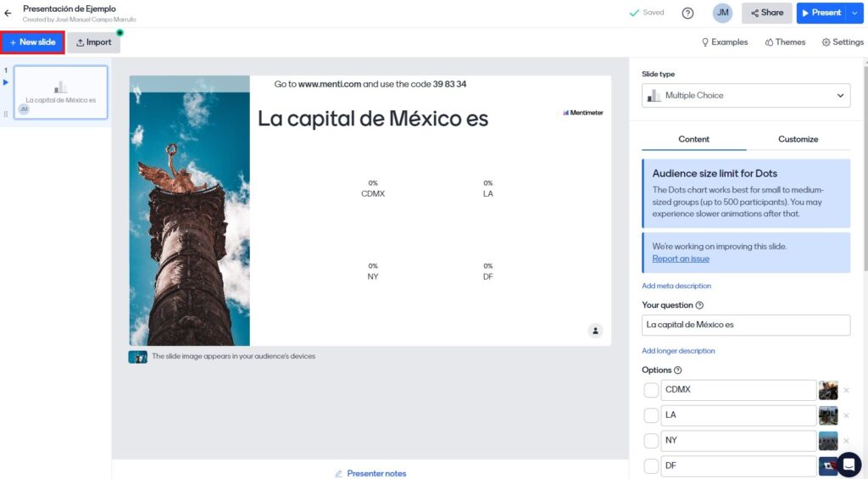Screen dimensions: 868x479
Task: Click the JM user avatar
Action: [x=722, y=13]
